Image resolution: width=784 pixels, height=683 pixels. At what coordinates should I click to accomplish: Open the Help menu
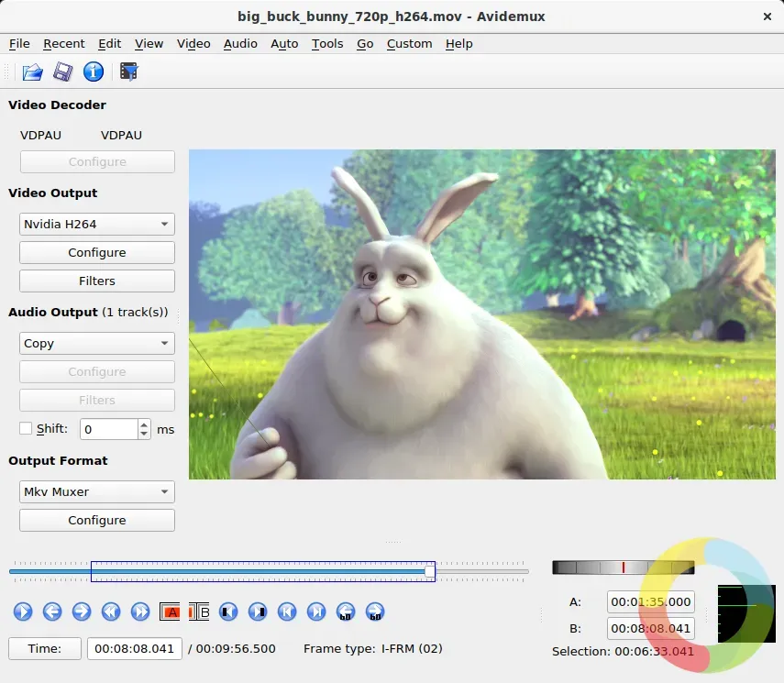[x=459, y=44]
